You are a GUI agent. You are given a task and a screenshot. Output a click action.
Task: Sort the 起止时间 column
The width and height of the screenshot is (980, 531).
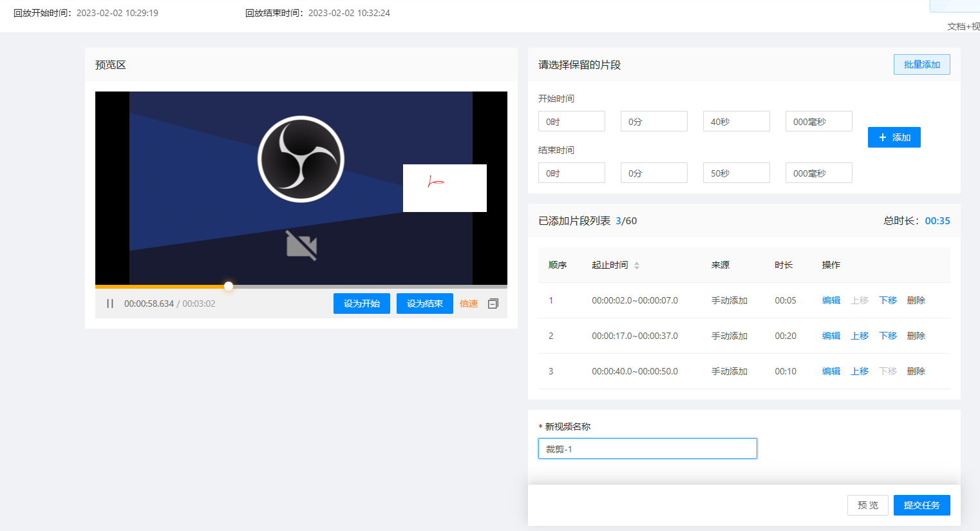(x=637, y=265)
